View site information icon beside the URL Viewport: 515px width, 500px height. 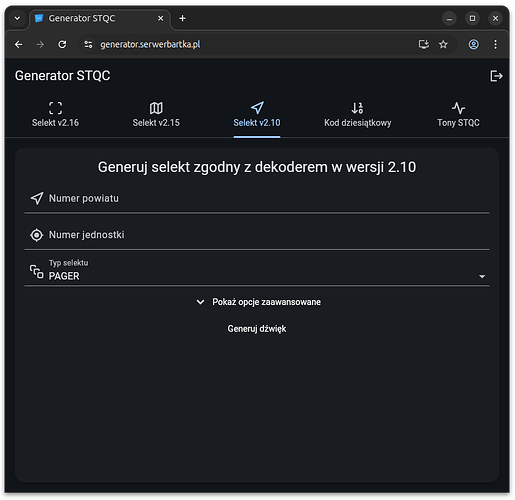click(88, 44)
